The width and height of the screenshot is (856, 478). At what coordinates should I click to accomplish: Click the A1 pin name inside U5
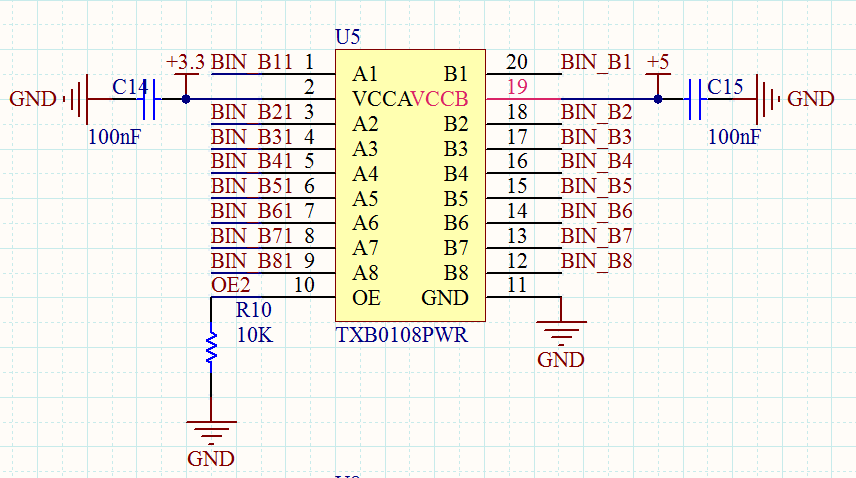[x=365, y=74]
